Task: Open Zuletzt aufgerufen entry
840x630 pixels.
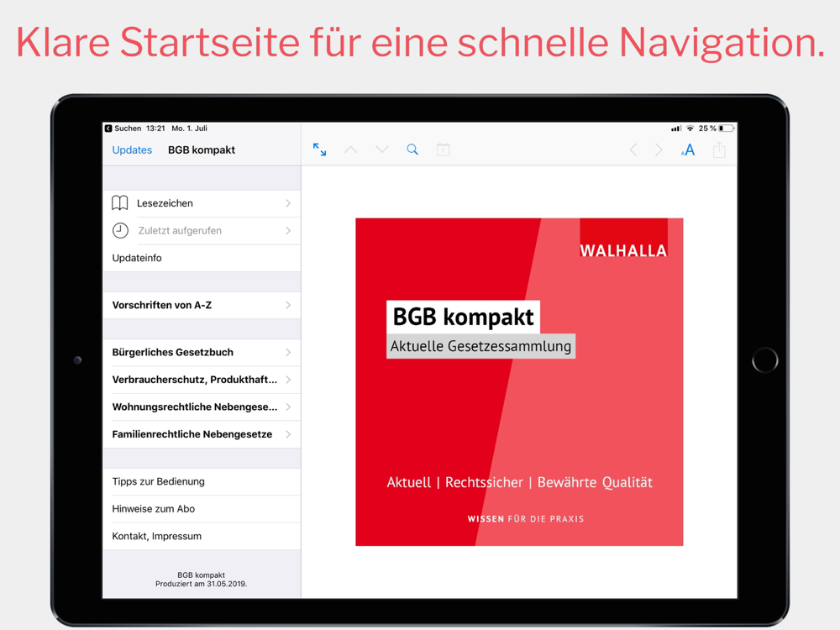Action: (202, 230)
